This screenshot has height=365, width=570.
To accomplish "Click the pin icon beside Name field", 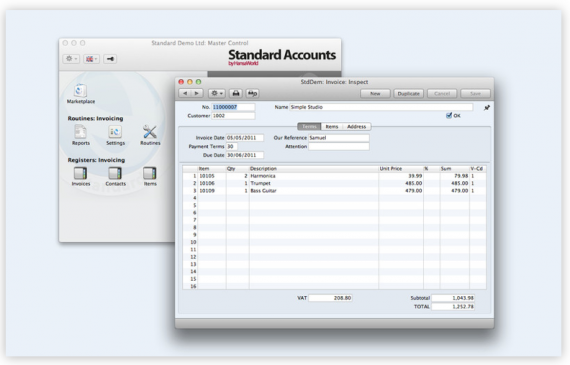I will tap(487, 108).
